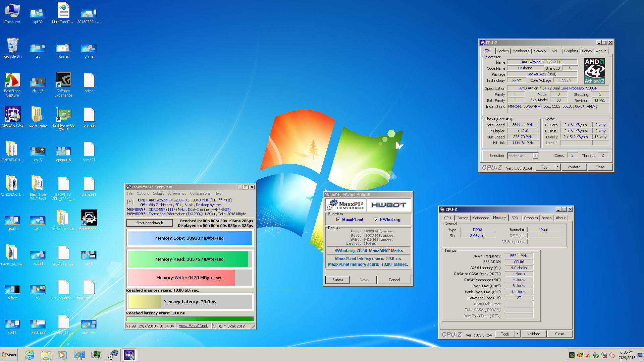Select Bench tab in top CPU-Z window
Screen dimensions: 644x362
point(587,51)
